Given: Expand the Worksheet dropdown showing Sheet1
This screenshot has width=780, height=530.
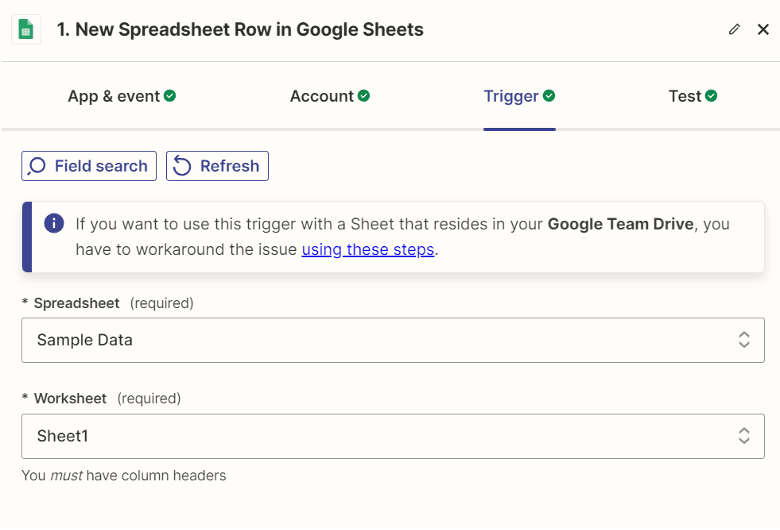Looking at the screenshot, I should (x=392, y=436).
